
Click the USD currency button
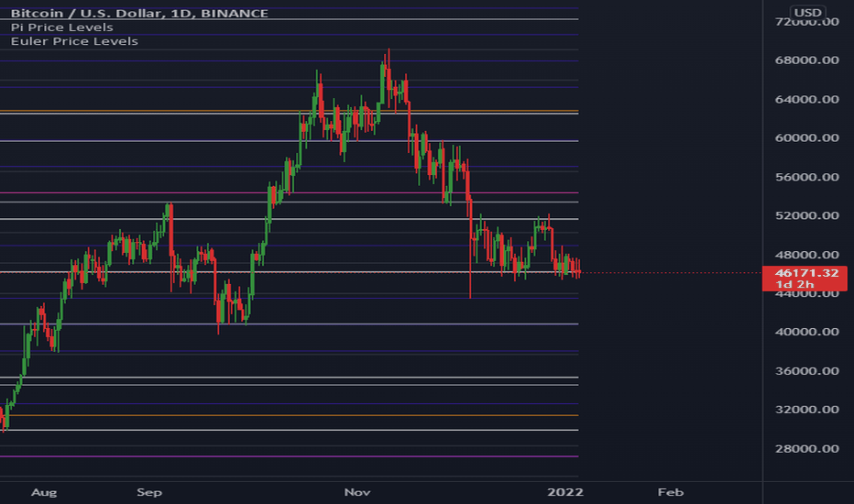(x=807, y=13)
